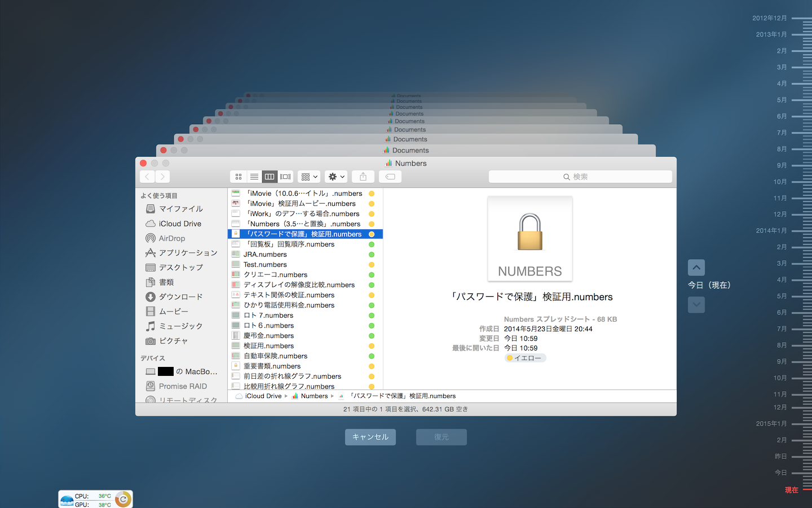812x508 pixels.
Task: Select 自動車保険.numbers file
Action: 305,356
